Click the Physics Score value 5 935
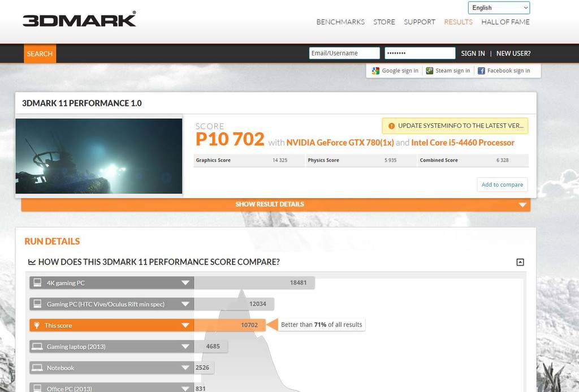 coord(390,160)
